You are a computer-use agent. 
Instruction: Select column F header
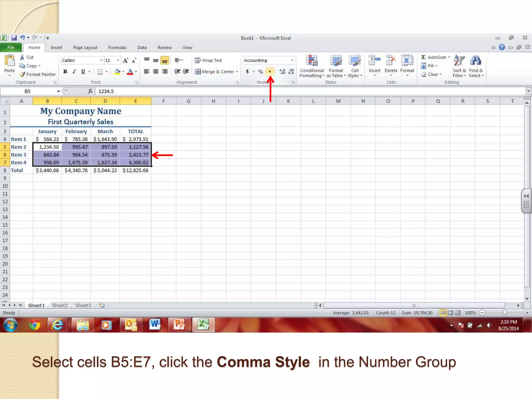[164, 101]
